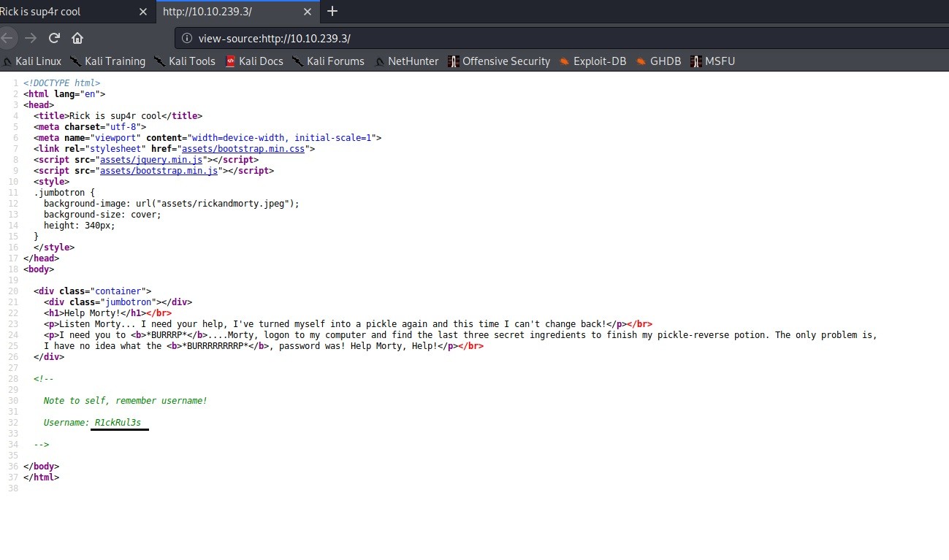Select the http://10.10.239.3/ tab

219,12
